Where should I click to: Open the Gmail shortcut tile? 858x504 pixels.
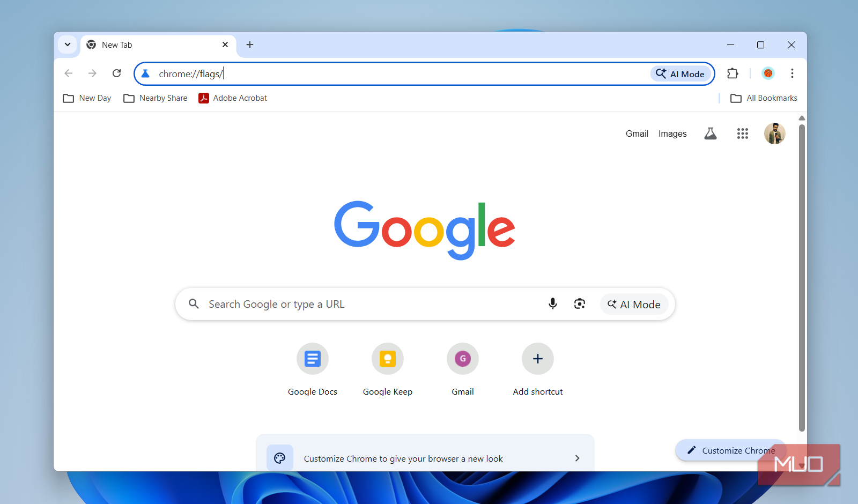pos(463,370)
